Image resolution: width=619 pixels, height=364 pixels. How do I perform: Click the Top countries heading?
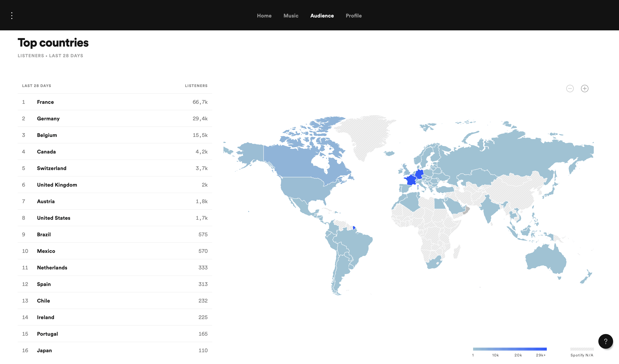click(x=53, y=43)
